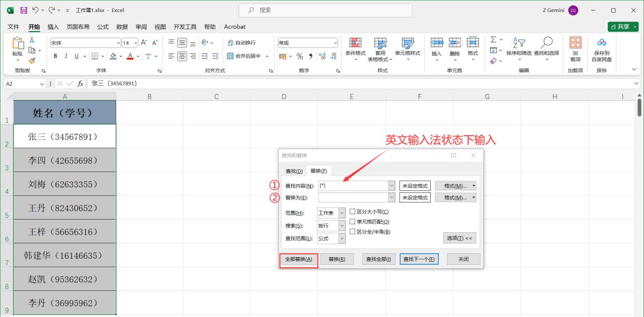
Task: Open the Formulas (公式) ribbon tab
Action: pos(103,27)
